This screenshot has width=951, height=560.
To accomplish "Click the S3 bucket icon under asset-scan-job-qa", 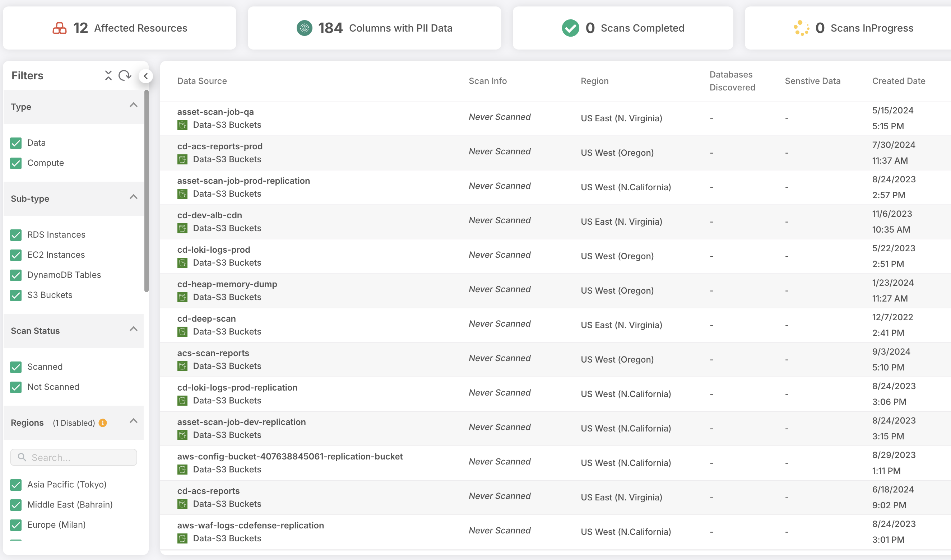I will pyautogui.click(x=182, y=125).
